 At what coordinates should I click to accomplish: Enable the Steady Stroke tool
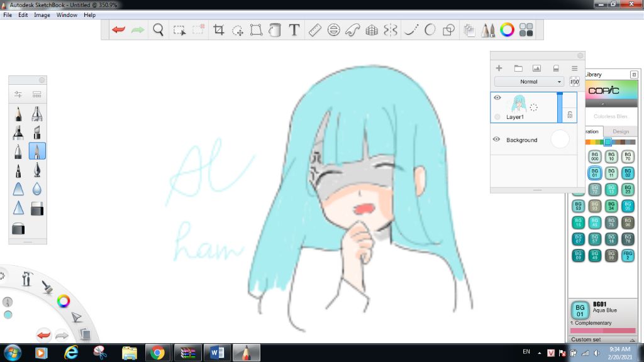[x=411, y=30]
